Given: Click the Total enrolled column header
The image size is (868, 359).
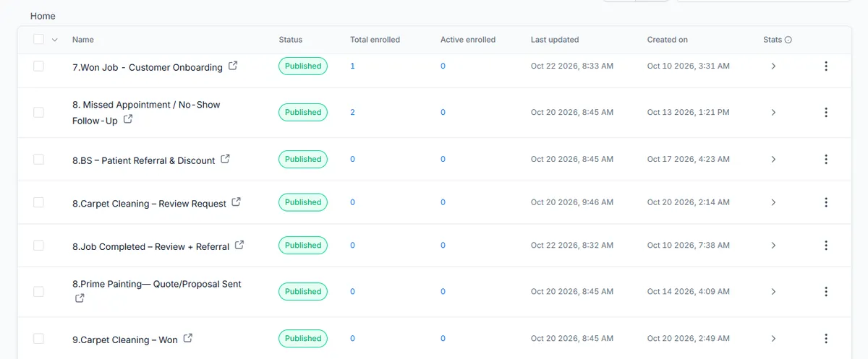Looking at the screenshot, I should (375, 40).
